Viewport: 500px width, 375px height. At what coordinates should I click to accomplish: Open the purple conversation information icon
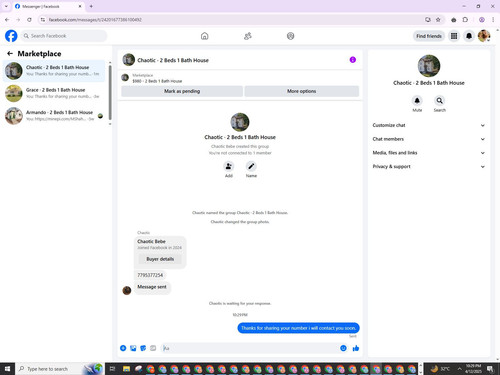pos(353,60)
